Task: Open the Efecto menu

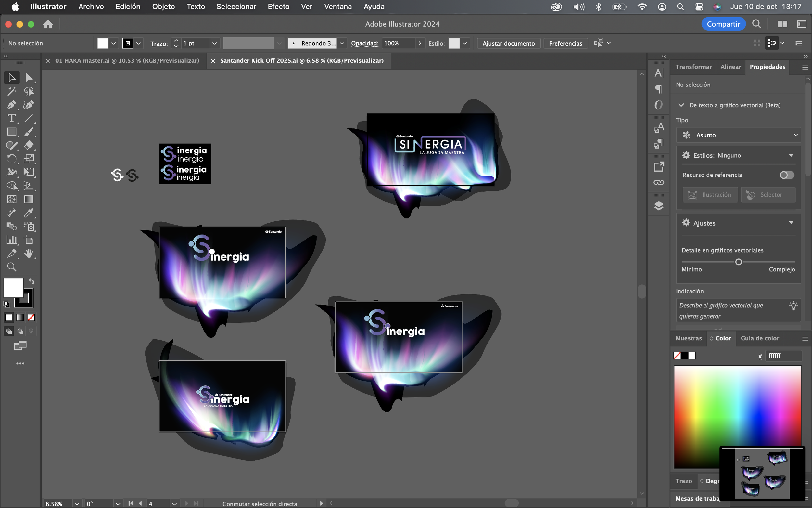Action: (x=278, y=7)
